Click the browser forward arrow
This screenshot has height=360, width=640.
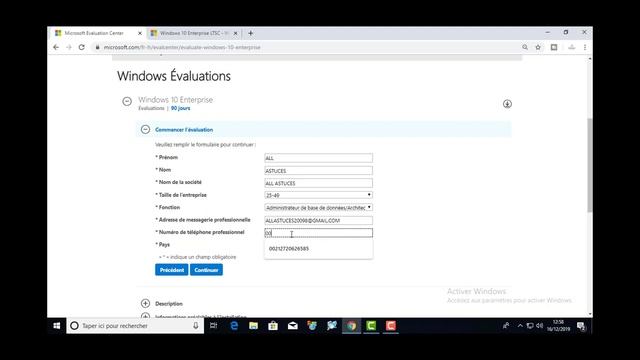pyautogui.click(x=69, y=47)
